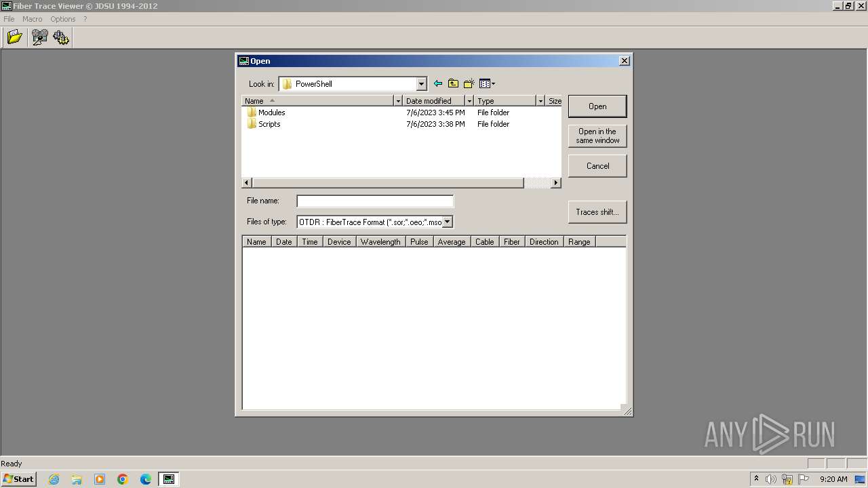Click trace list Pulse column header
Screen dimensions: 868x488
(x=419, y=242)
